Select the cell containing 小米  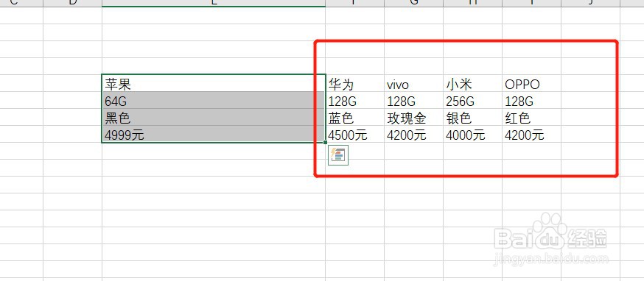click(x=473, y=83)
